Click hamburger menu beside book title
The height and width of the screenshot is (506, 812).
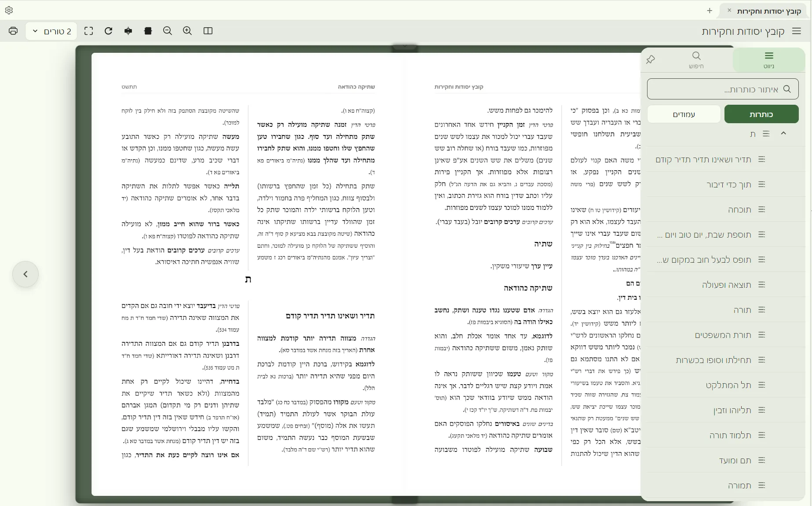coord(797,31)
